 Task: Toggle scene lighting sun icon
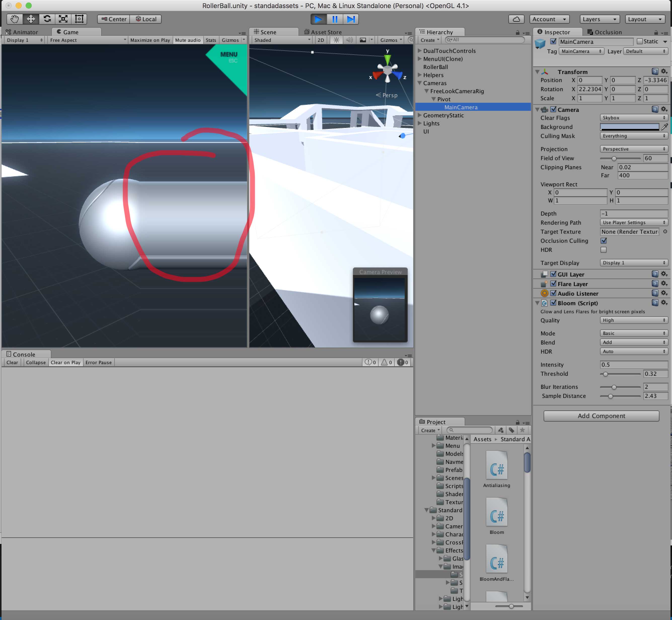[x=336, y=40]
